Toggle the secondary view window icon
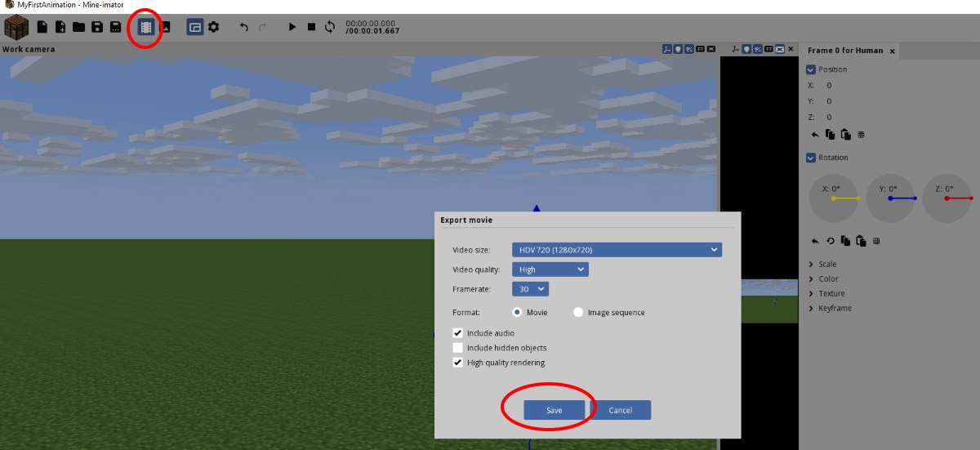The width and height of the screenshot is (980, 450). coord(194,27)
